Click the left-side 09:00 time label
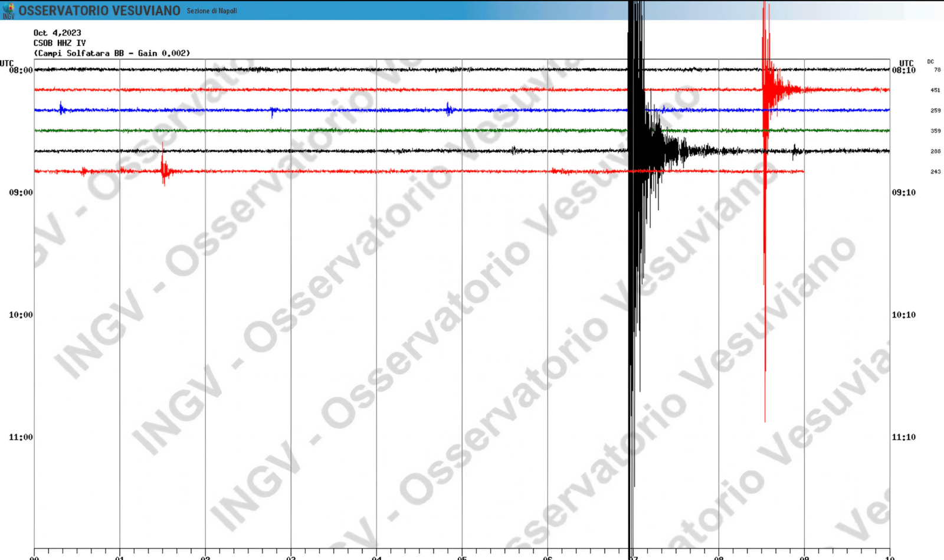944x560 pixels. click(21, 192)
